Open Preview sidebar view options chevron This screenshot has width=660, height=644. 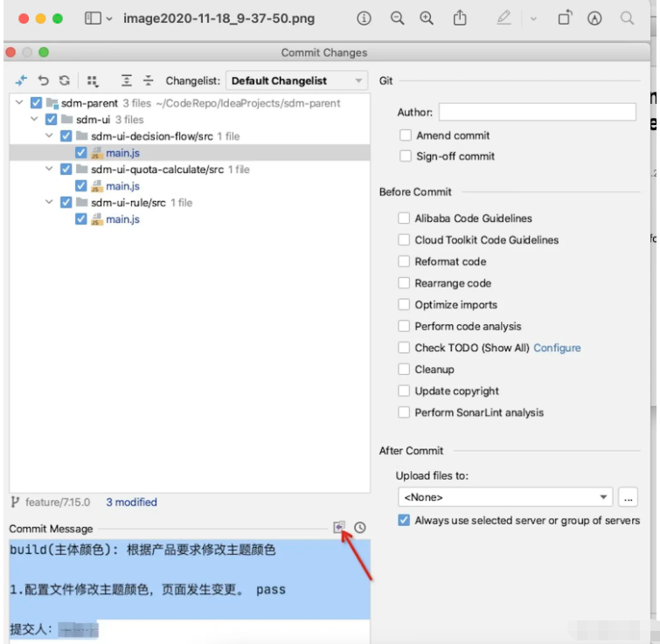(109, 18)
